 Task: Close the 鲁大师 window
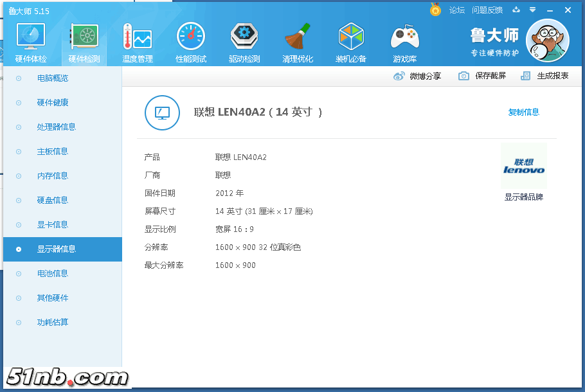(568, 10)
